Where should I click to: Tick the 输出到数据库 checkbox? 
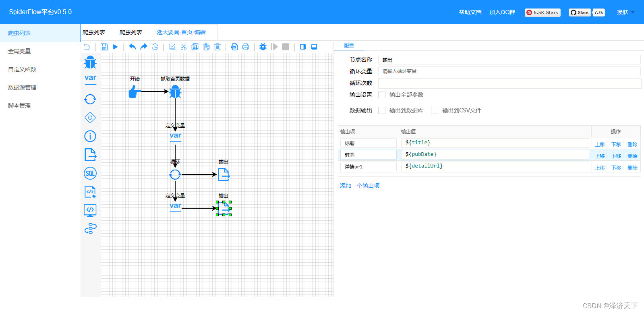click(382, 110)
